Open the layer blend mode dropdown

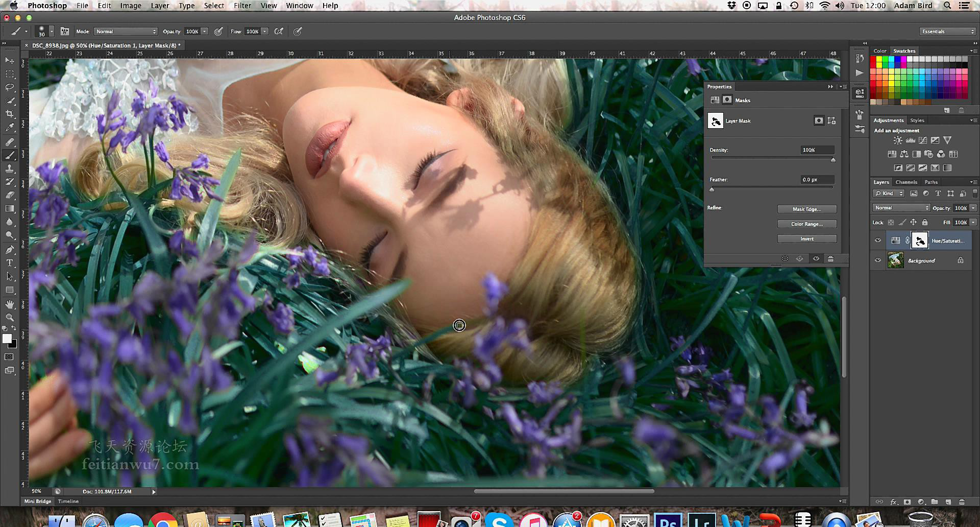click(x=901, y=208)
